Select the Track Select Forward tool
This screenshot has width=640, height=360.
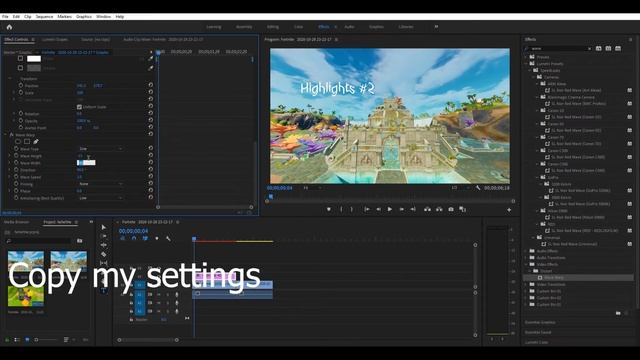point(104,236)
